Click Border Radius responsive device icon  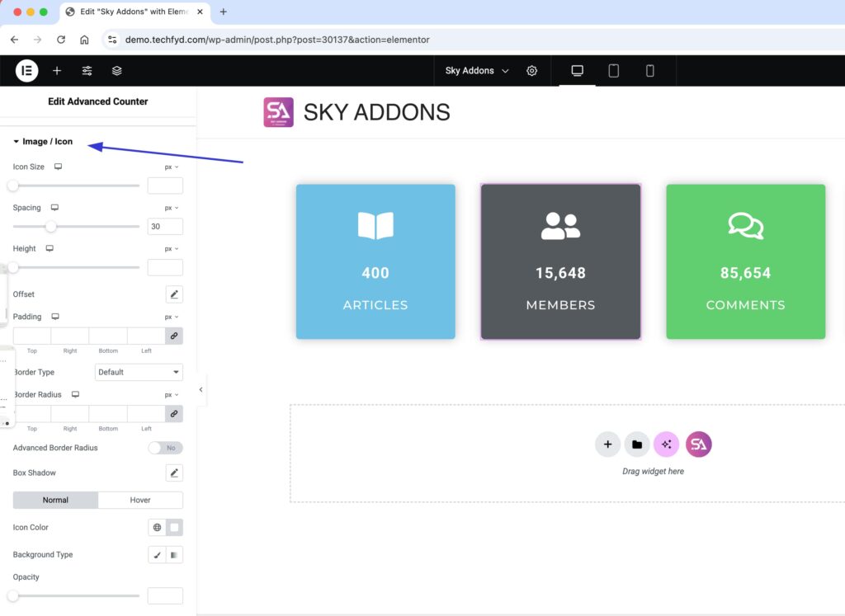click(x=75, y=395)
